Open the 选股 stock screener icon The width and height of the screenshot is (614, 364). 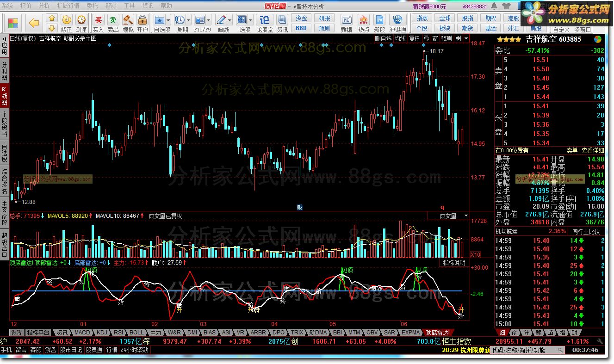[242, 20]
